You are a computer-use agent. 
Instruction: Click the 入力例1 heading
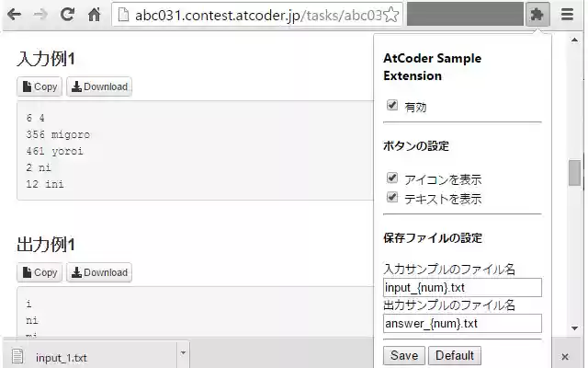(x=46, y=59)
